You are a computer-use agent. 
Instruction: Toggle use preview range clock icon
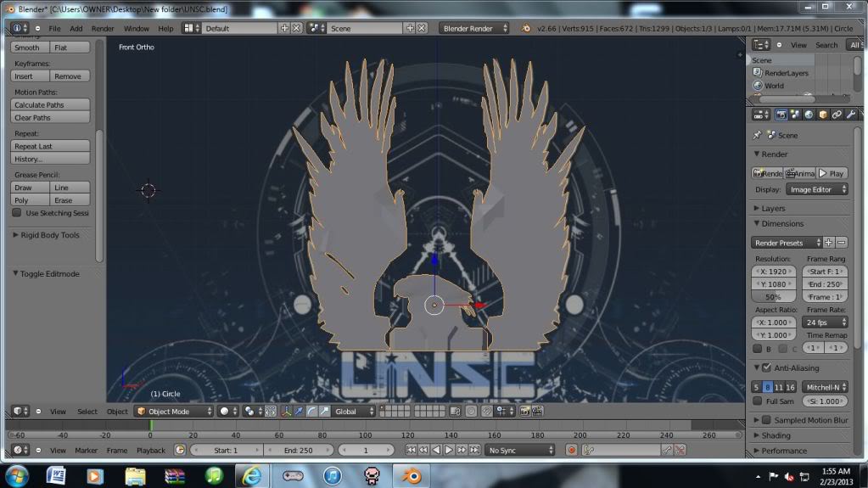180,450
